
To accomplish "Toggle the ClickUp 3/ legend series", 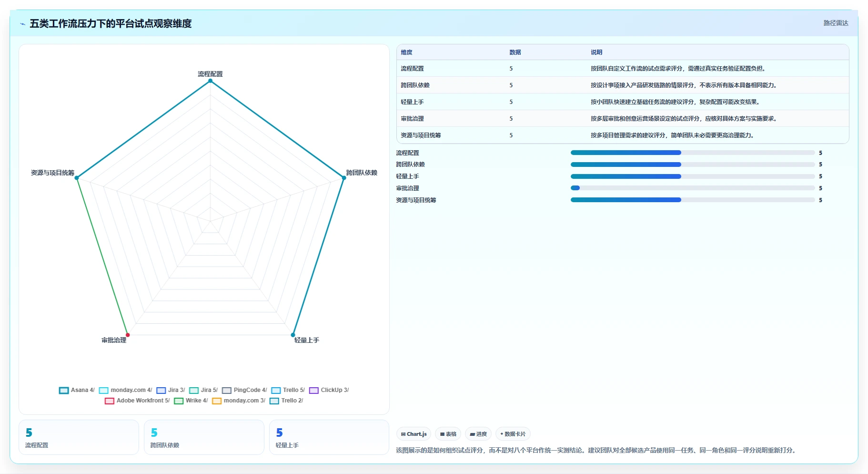I will click(329, 390).
